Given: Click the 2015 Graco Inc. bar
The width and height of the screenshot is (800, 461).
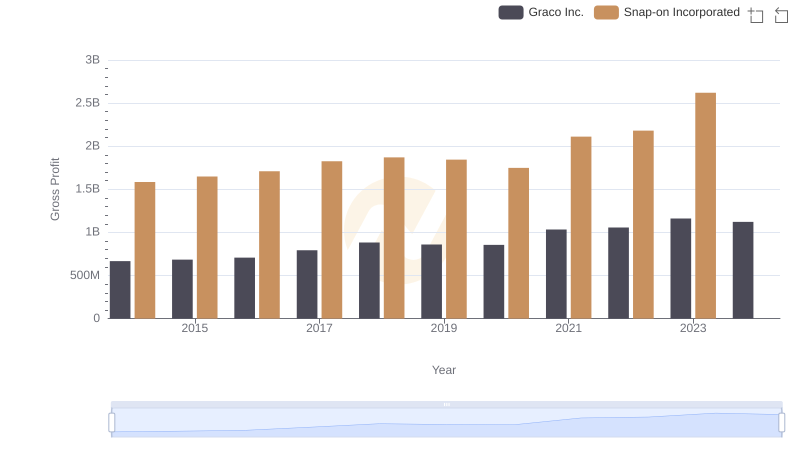Looking at the screenshot, I should pos(182,289).
